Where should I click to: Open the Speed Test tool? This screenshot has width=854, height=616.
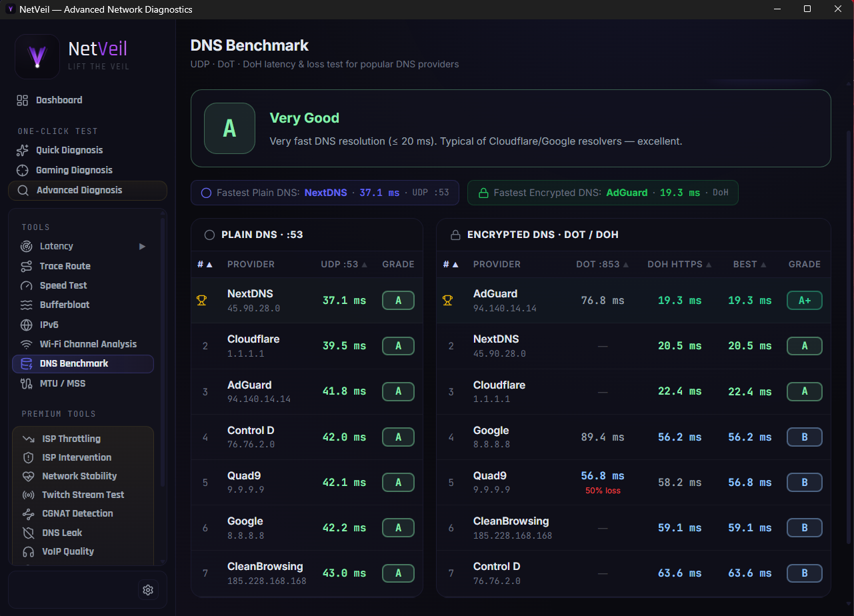(x=83, y=285)
